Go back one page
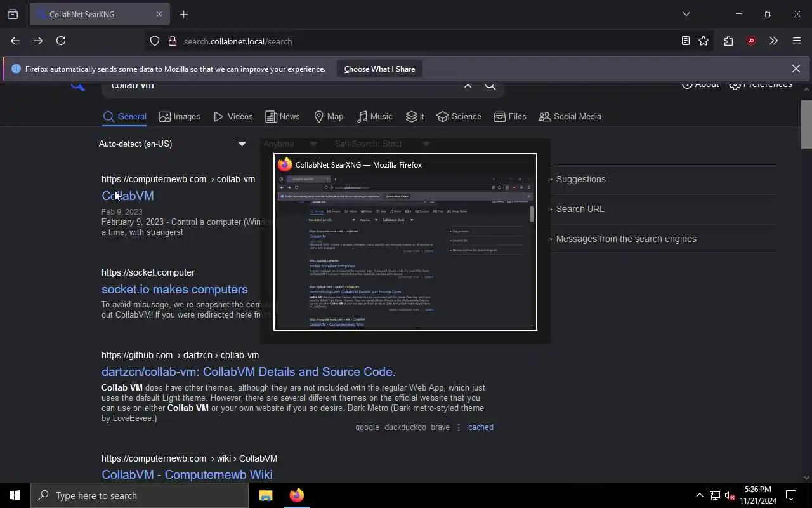Viewport: 812px width, 508px height. pyautogui.click(x=15, y=41)
